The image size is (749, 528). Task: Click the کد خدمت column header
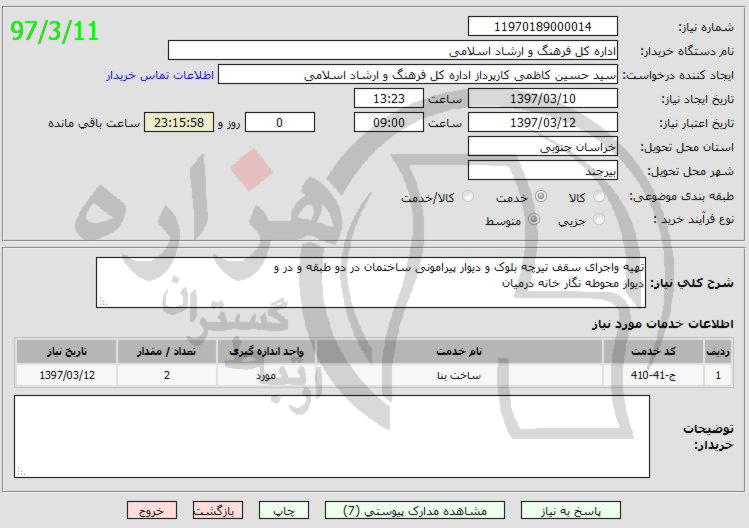coord(653,352)
